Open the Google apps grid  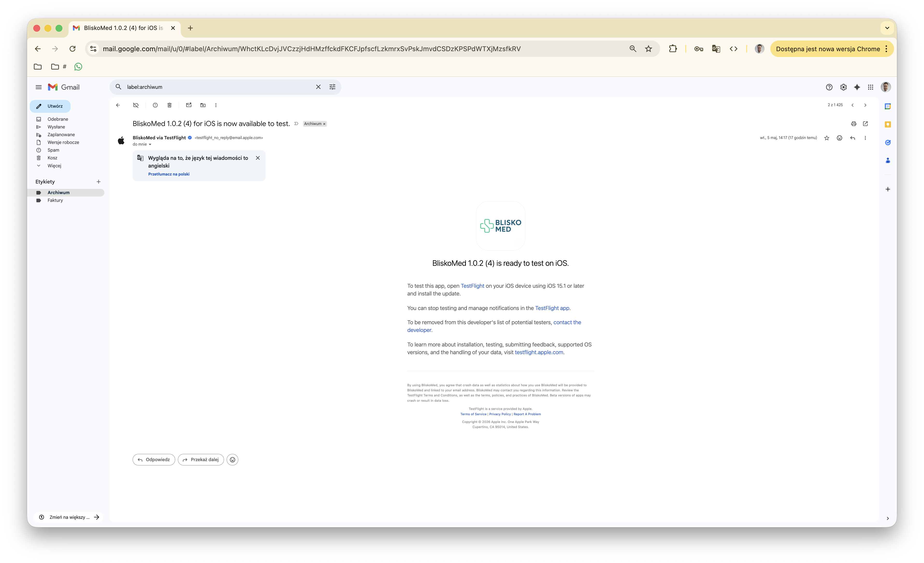870,87
